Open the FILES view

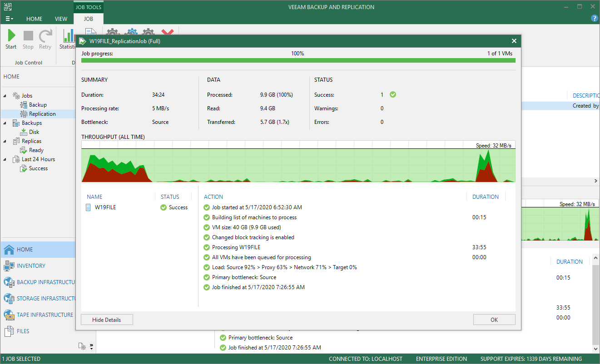37,331
